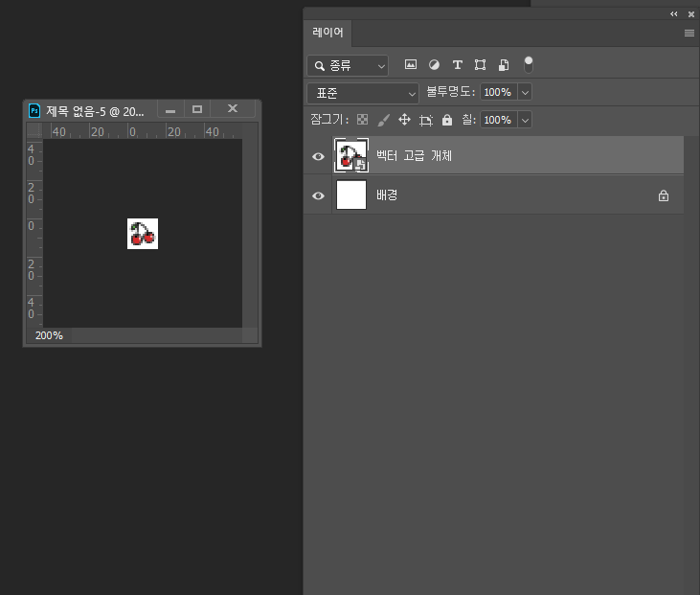Hide the 배경 layer
Screen dimensions: 700x595
(x=318, y=195)
